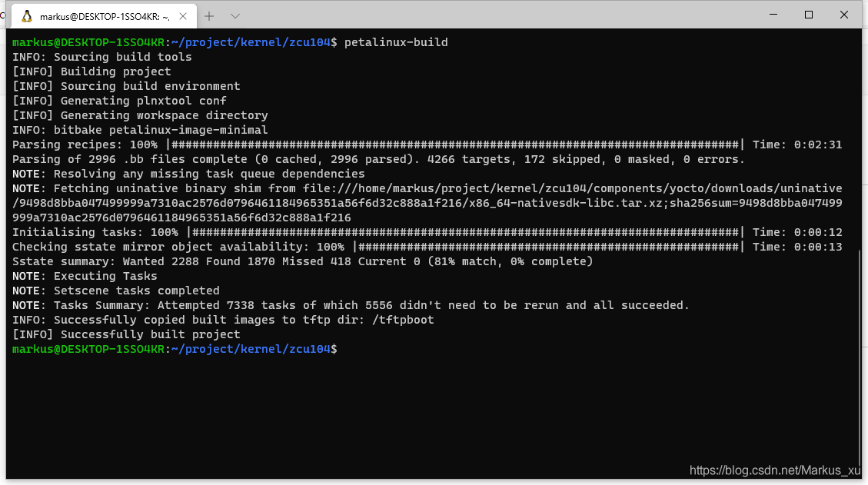Minimize the terminal window
868x485 pixels.
tap(774, 15)
